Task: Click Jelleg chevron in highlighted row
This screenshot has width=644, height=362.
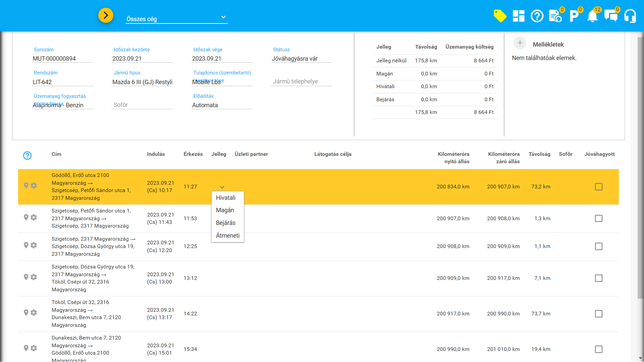Action: [x=222, y=187]
